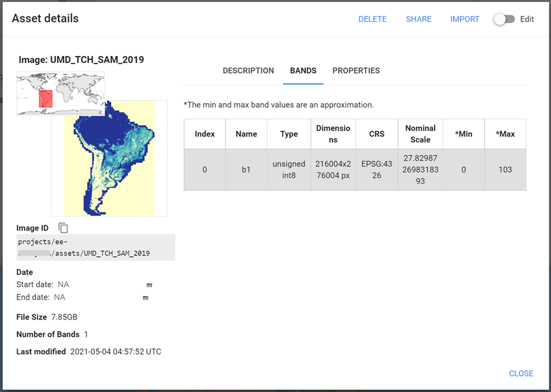This screenshot has height=392, width=551.
Task: Select the Image ID path field
Action: coord(95,247)
